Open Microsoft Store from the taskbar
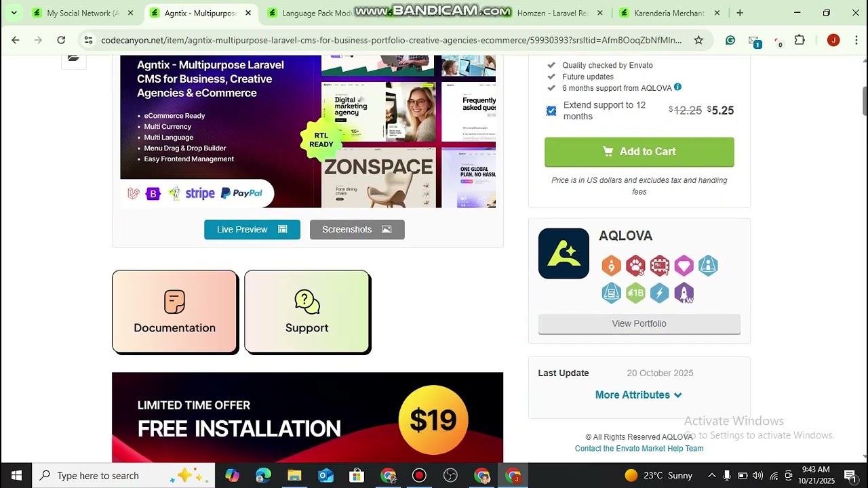 [357, 476]
